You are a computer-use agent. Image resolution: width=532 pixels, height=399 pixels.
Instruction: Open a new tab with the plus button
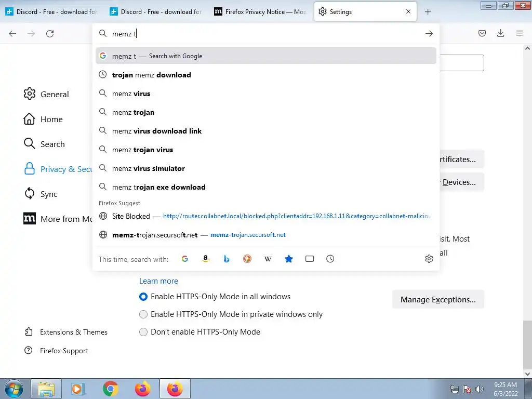428,12
